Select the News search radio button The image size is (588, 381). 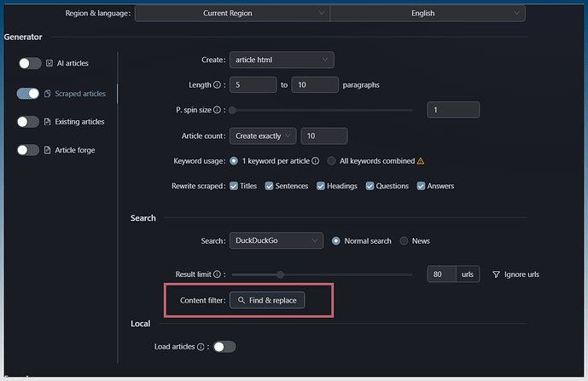coord(405,241)
